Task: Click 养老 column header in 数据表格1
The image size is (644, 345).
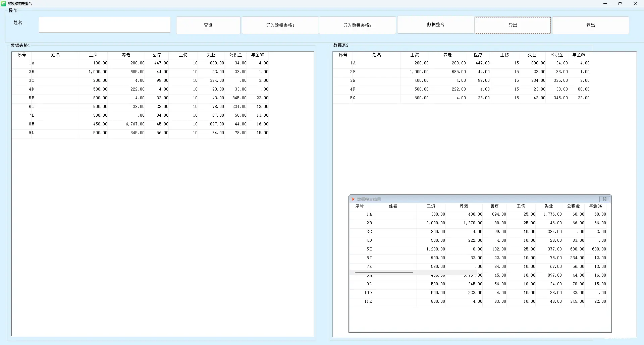Action: click(126, 55)
